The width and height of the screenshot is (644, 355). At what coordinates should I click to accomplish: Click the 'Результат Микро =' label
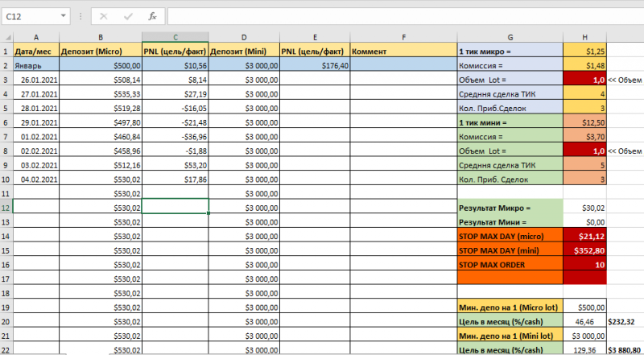[x=510, y=208]
